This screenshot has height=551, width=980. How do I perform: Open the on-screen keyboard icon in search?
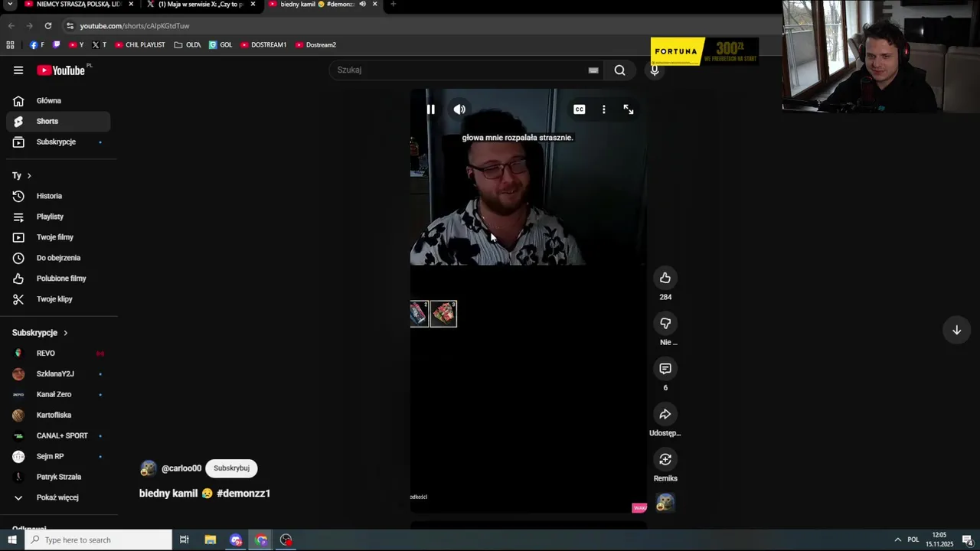(x=593, y=70)
